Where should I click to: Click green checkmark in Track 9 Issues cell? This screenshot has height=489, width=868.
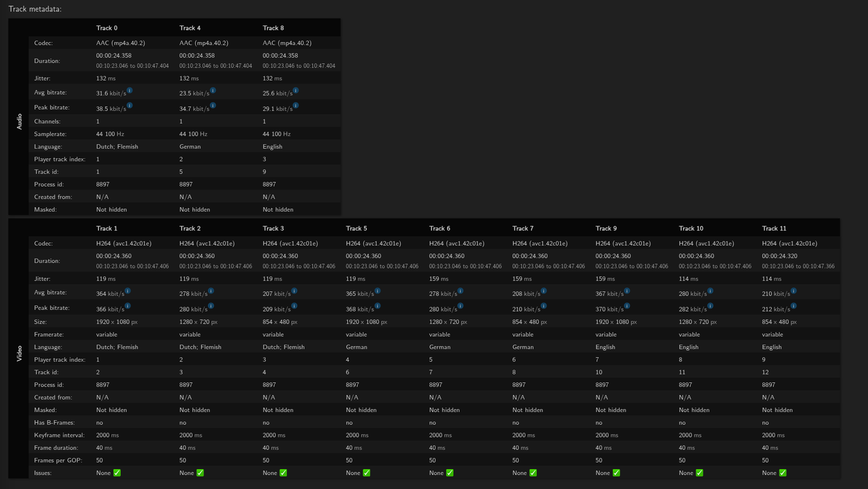616,473
